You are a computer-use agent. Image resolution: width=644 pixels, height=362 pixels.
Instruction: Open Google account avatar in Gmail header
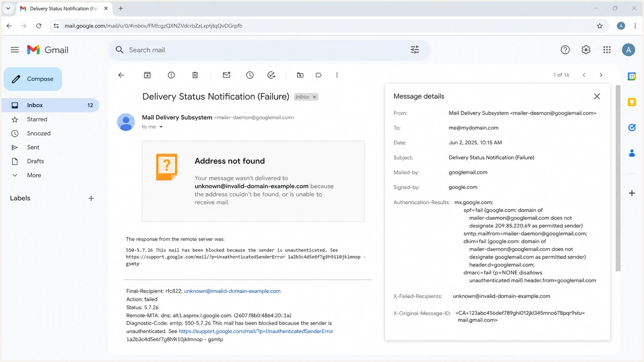click(628, 50)
